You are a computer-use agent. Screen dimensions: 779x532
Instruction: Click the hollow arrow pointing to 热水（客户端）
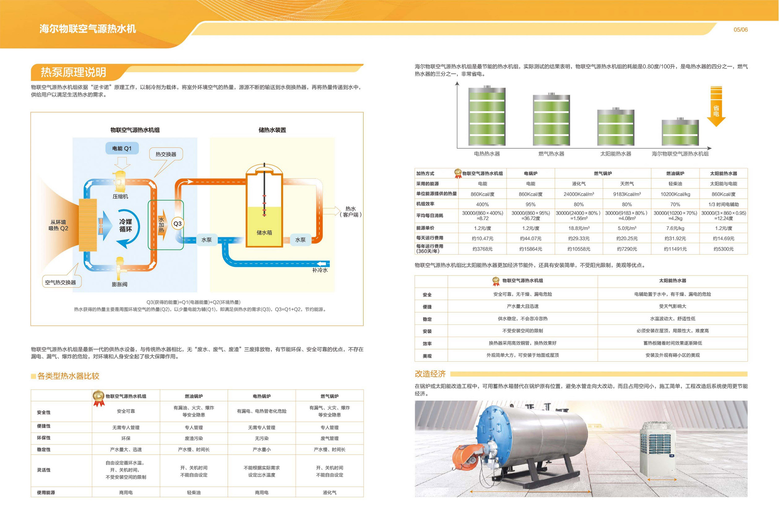[x=332, y=211]
